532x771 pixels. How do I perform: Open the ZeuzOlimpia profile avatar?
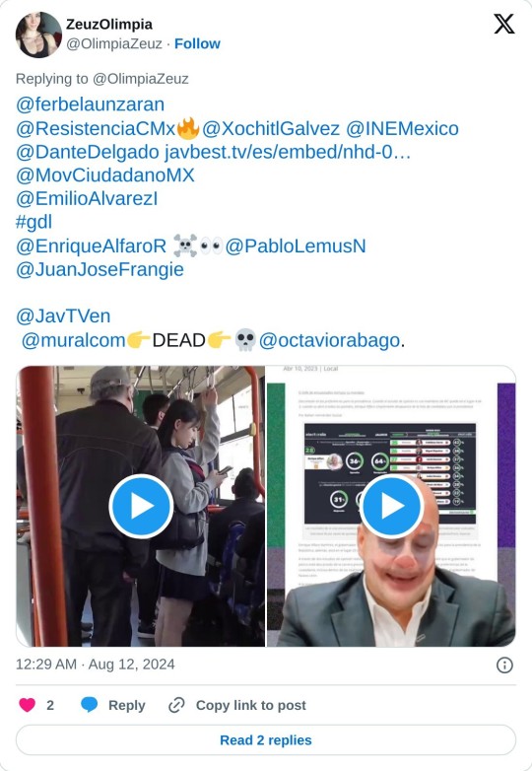(x=38, y=35)
